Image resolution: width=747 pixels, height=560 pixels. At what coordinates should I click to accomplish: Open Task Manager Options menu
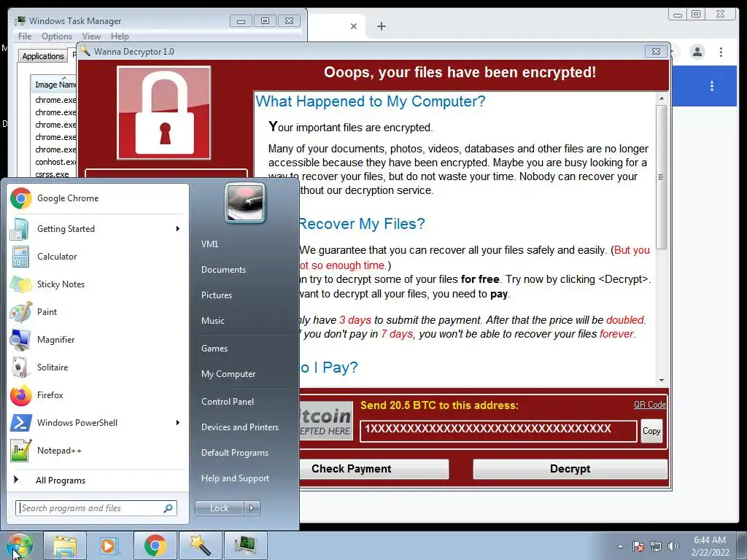tap(57, 36)
